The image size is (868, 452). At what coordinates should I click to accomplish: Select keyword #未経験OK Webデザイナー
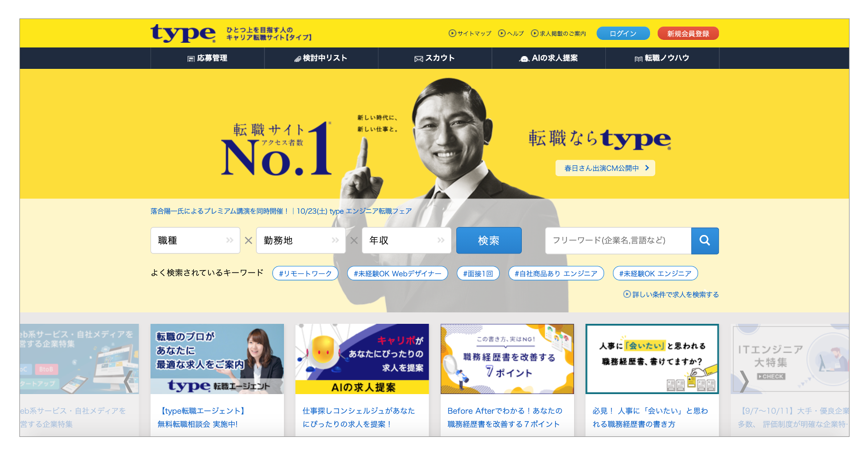click(397, 273)
